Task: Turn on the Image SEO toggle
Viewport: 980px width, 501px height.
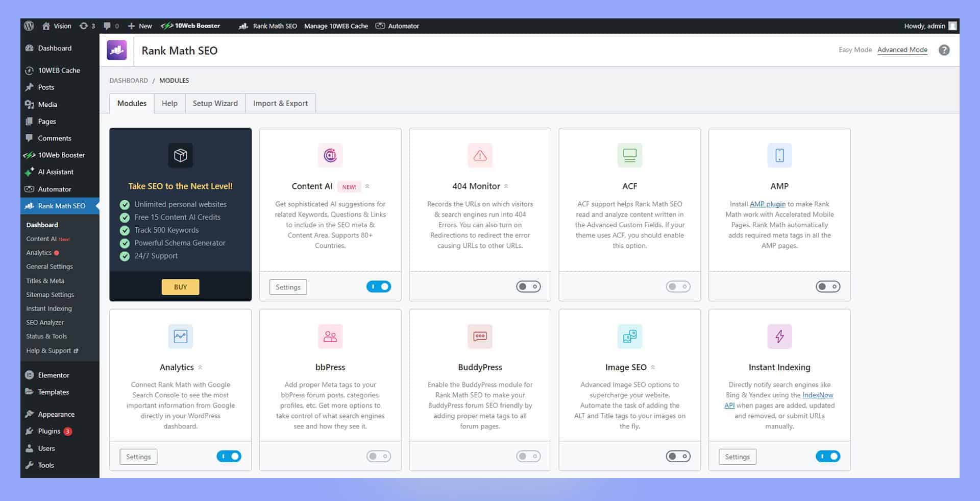Action: 678,456
